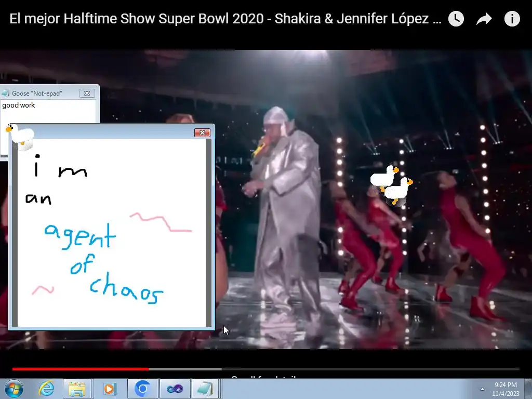Click the "good work" text in Not-epad
The image size is (532, 399).
coord(19,105)
